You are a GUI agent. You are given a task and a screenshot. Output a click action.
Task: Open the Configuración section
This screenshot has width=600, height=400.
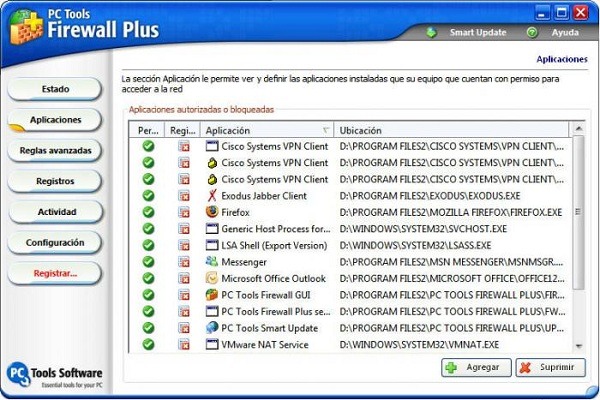click(55, 242)
